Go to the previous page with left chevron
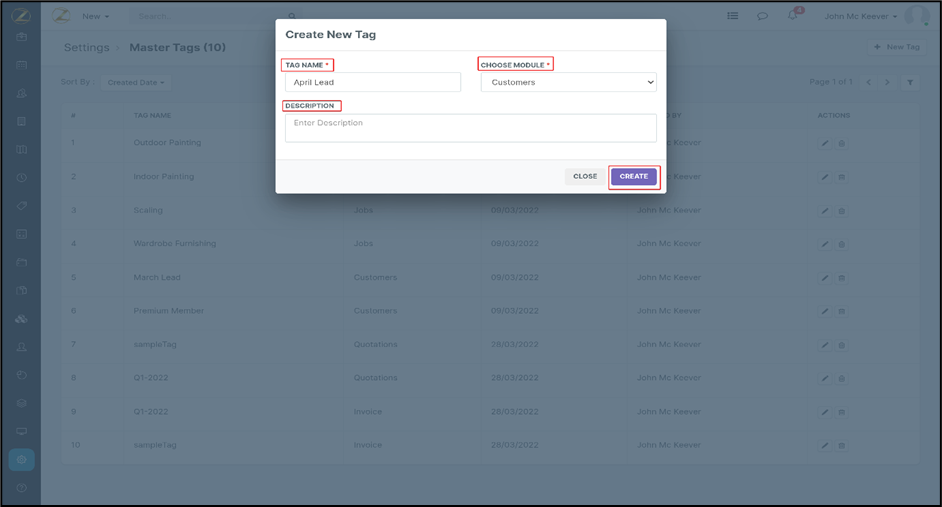The height and width of the screenshot is (507, 942). pyautogui.click(x=868, y=82)
